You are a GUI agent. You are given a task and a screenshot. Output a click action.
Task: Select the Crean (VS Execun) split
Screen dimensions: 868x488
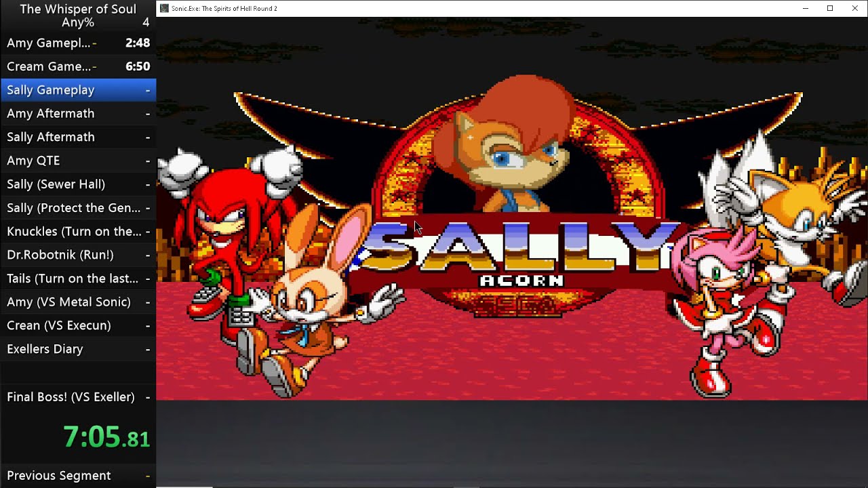pos(78,325)
